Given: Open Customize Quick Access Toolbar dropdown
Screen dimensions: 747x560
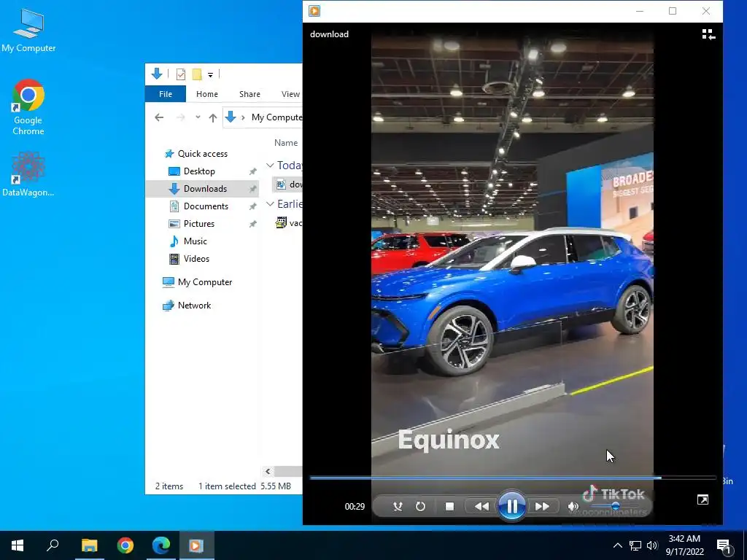Looking at the screenshot, I should (x=210, y=75).
